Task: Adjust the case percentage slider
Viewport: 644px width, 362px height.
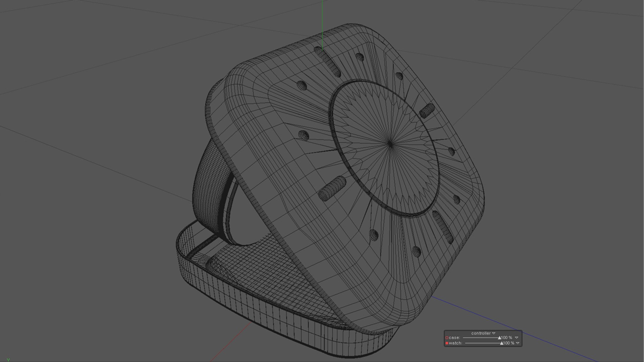Action: point(482,338)
